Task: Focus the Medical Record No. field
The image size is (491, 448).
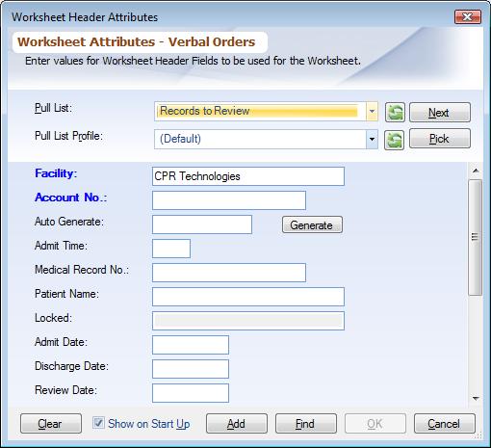Action: tap(229, 273)
